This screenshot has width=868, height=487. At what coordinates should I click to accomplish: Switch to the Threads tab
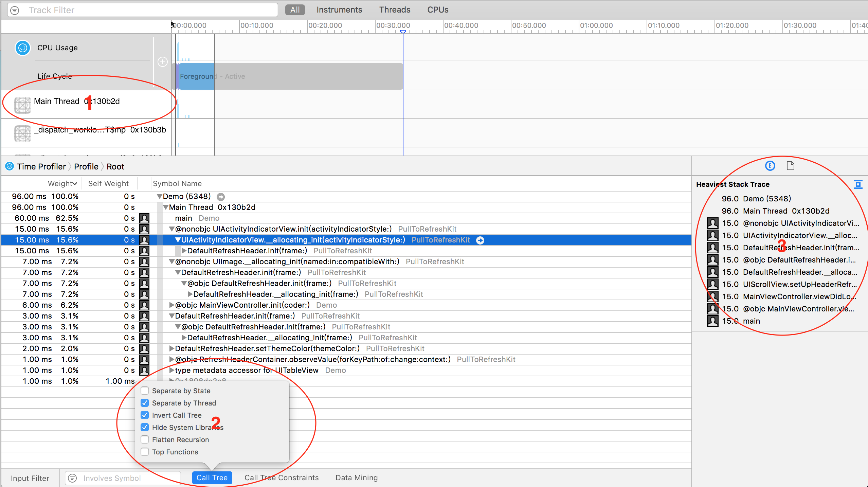coord(395,10)
